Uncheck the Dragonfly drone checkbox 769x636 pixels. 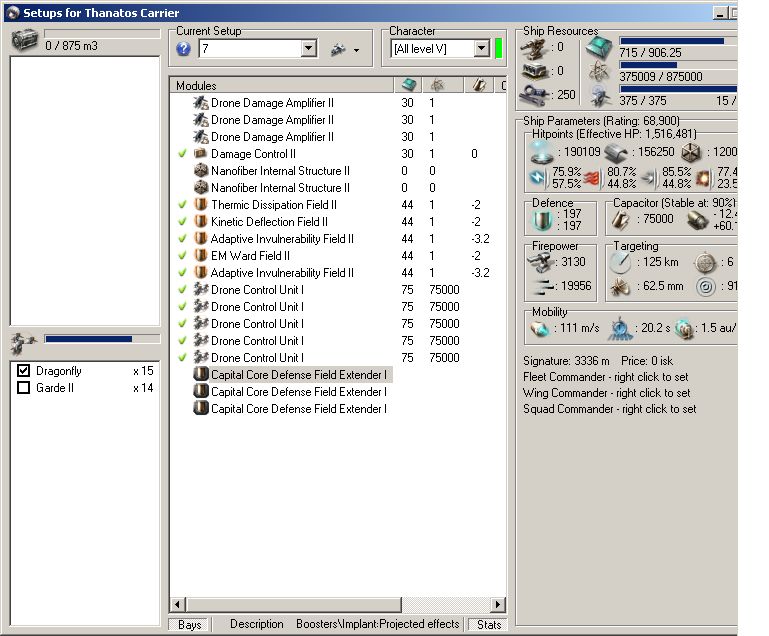[x=23, y=371]
